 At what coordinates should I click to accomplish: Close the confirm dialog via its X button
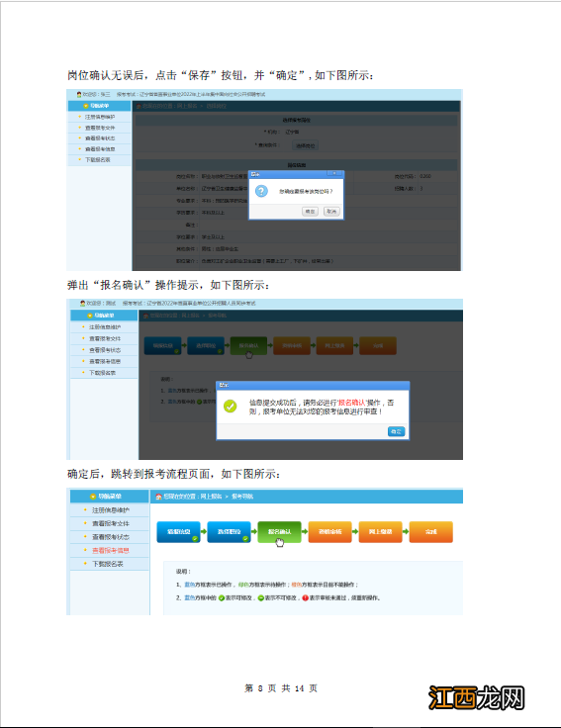333,174
